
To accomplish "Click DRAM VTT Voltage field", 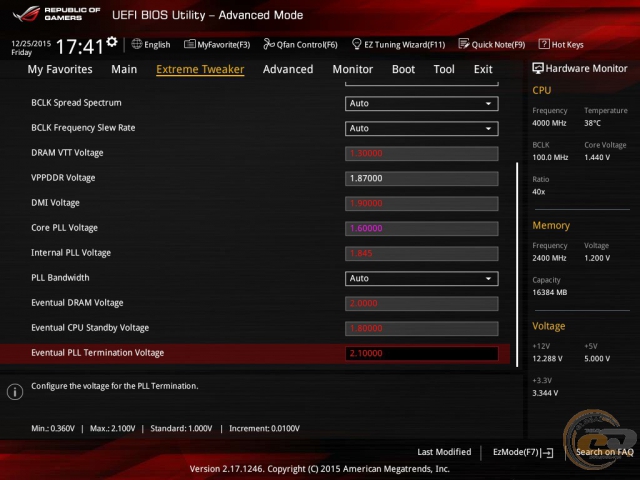I will pos(422,153).
